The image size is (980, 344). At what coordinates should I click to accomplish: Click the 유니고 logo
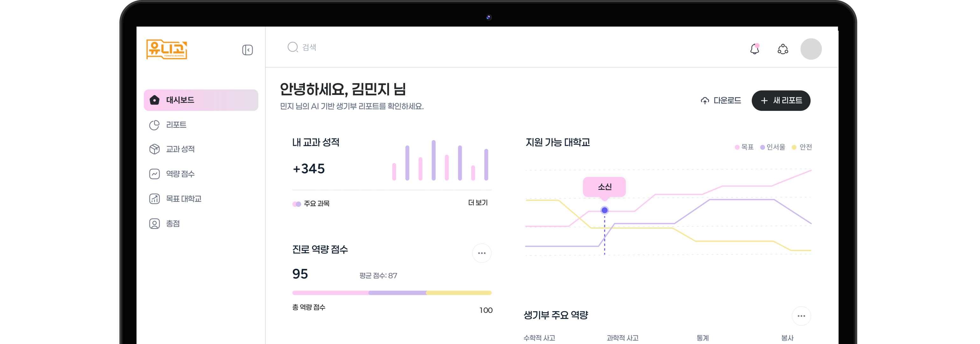click(167, 49)
